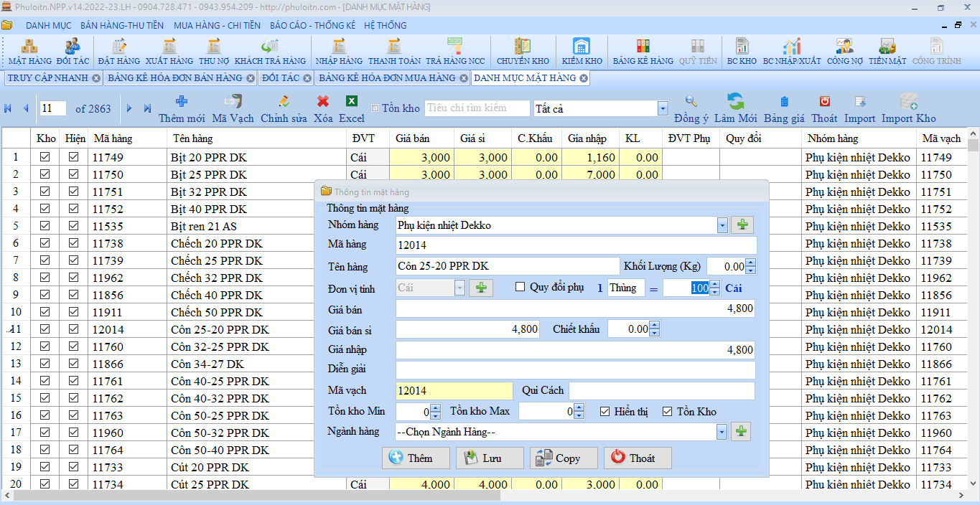980x505 pixels.
Task: Increase the Tồn kho Min spinner
Action: point(436,408)
